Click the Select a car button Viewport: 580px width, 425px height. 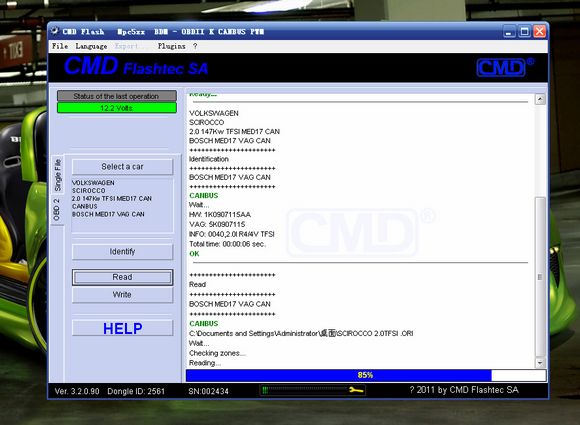(x=122, y=166)
